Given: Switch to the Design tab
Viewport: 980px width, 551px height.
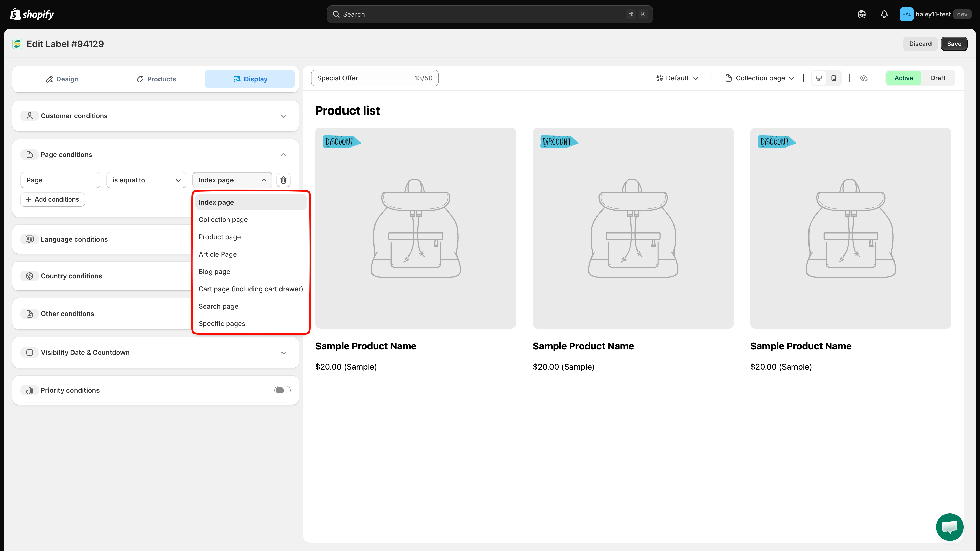Looking at the screenshot, I should click(x=62, y=79).
